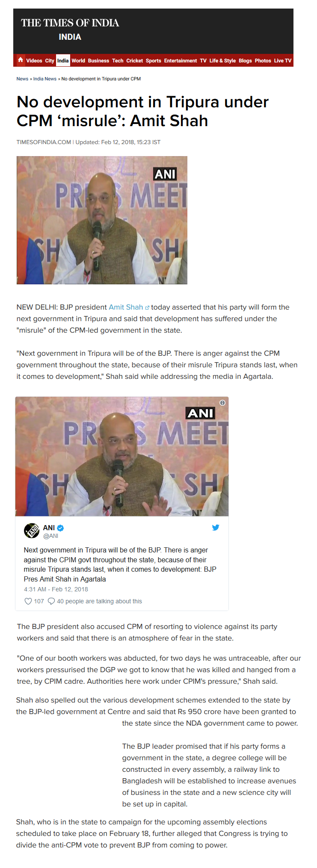Screen dimensions: 317x868
Task: Click the Twitter bird icon in tweet
Action: (x=216, y=527)
